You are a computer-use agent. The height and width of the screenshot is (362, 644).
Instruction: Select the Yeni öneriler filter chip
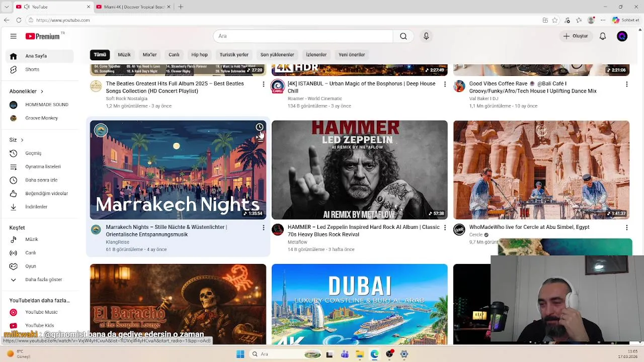pos(352,55)
